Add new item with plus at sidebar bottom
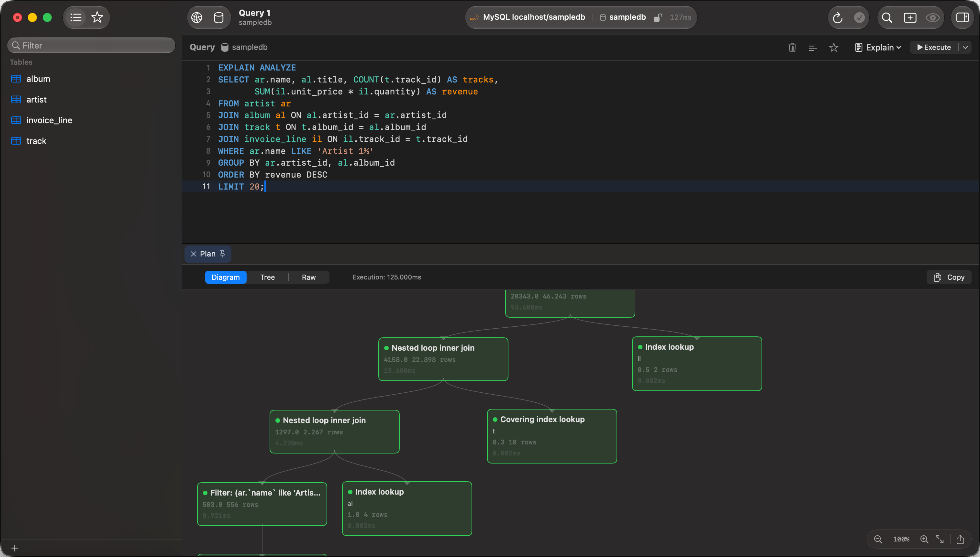980x557 pixels. [15, 548]
